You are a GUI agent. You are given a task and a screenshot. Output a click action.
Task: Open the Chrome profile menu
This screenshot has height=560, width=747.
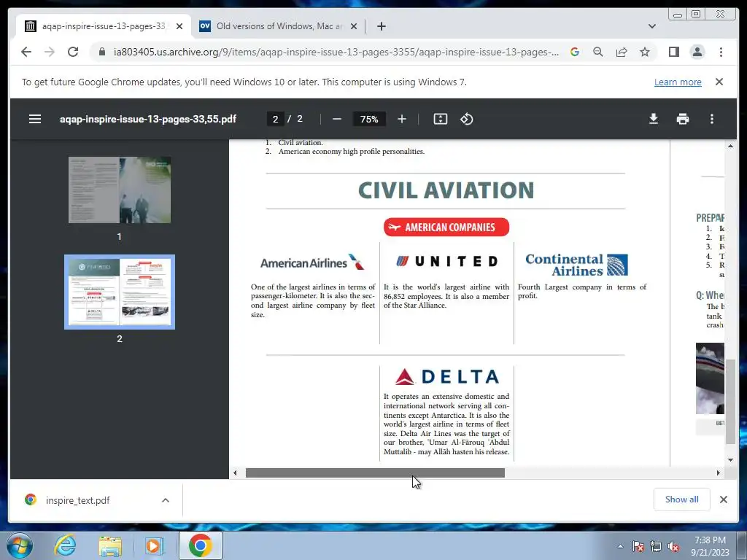pos(697,52)
